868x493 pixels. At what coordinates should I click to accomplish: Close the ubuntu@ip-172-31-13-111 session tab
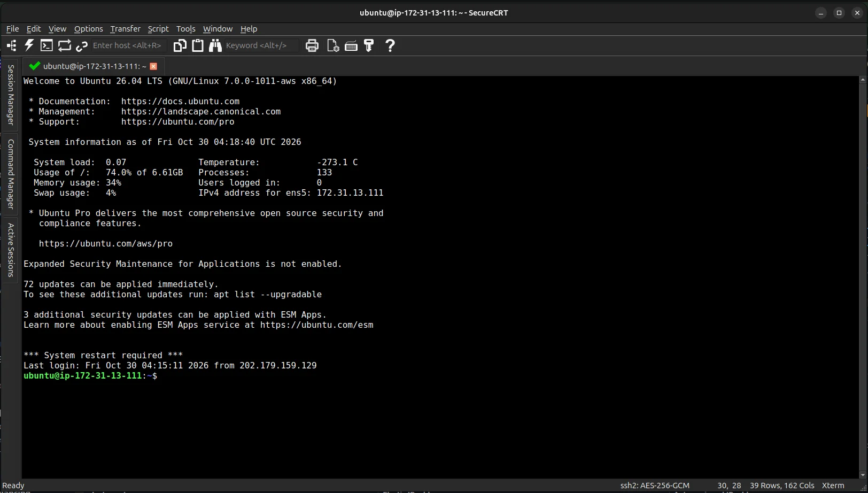(153, 66)
